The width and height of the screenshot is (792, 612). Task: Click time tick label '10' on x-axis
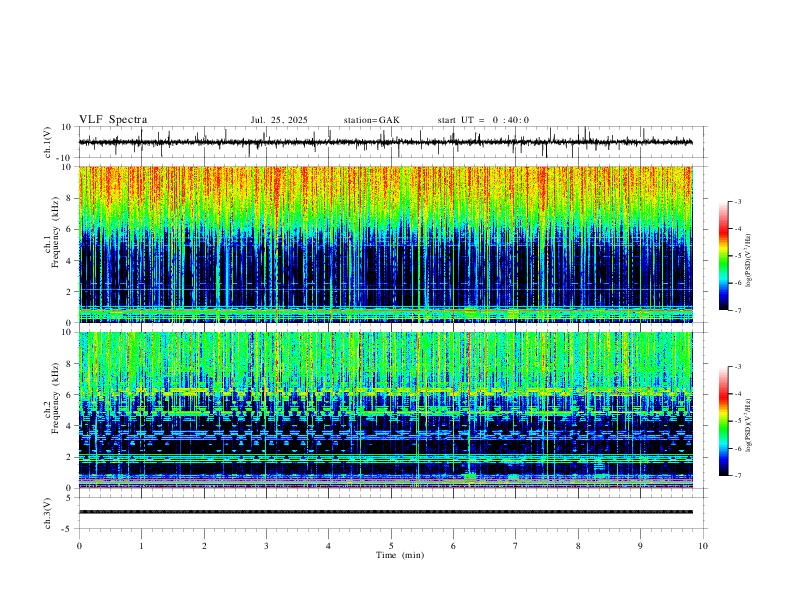tap(703, 546)
